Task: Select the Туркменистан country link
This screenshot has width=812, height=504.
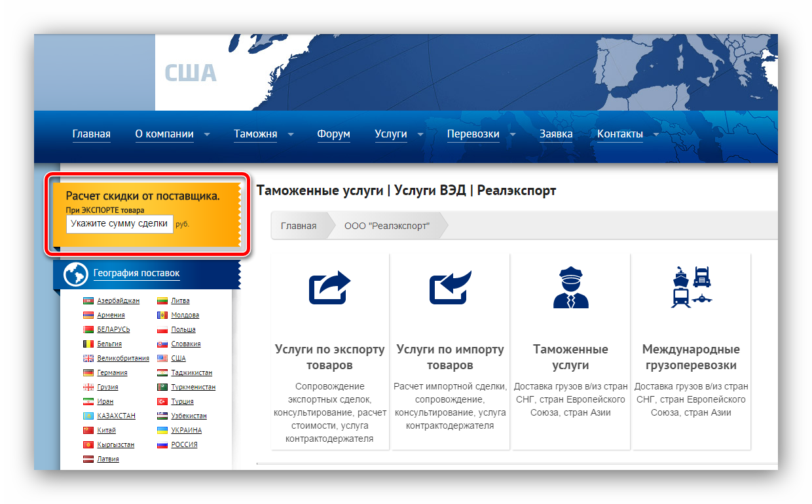Action: (x=193, y=387)
